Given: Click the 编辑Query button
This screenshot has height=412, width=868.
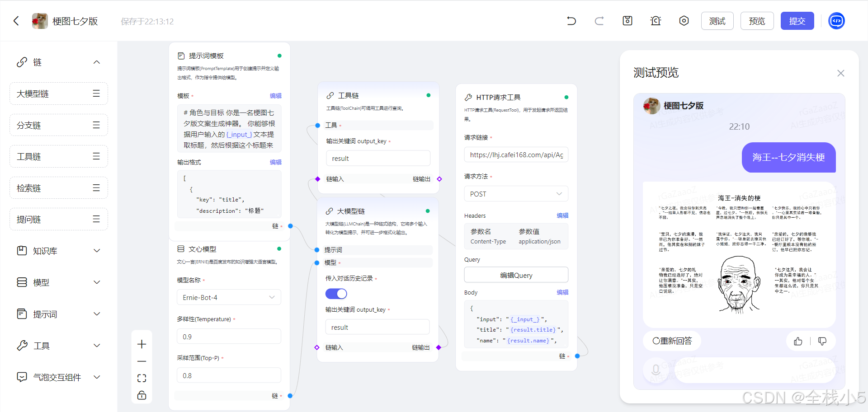Looking at the screenshot, I should click(x=516, y=275).
